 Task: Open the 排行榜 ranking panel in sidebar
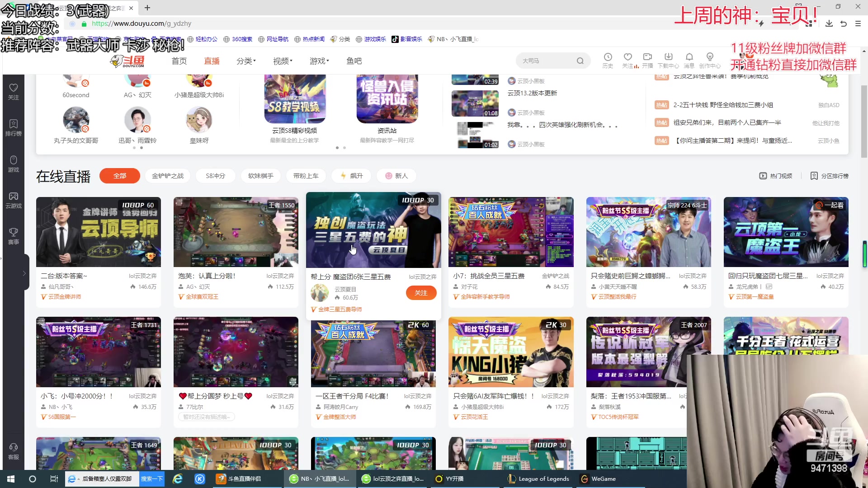point(13,128)
